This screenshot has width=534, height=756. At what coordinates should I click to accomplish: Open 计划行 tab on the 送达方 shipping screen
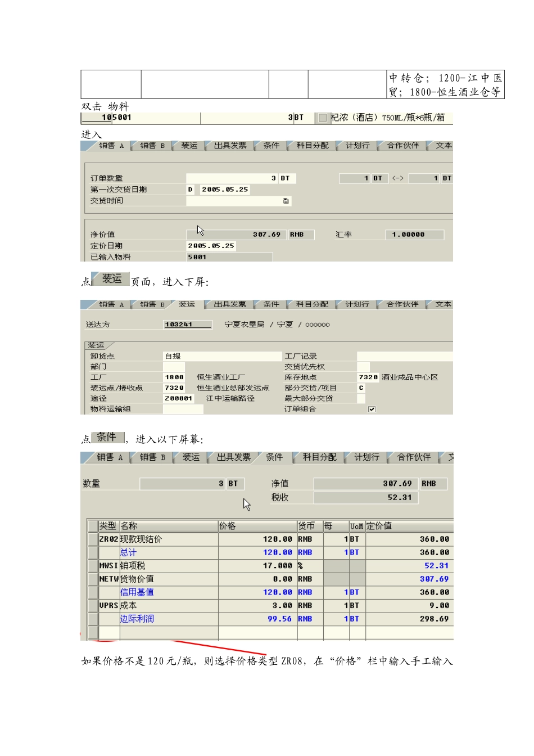(357, 304)
